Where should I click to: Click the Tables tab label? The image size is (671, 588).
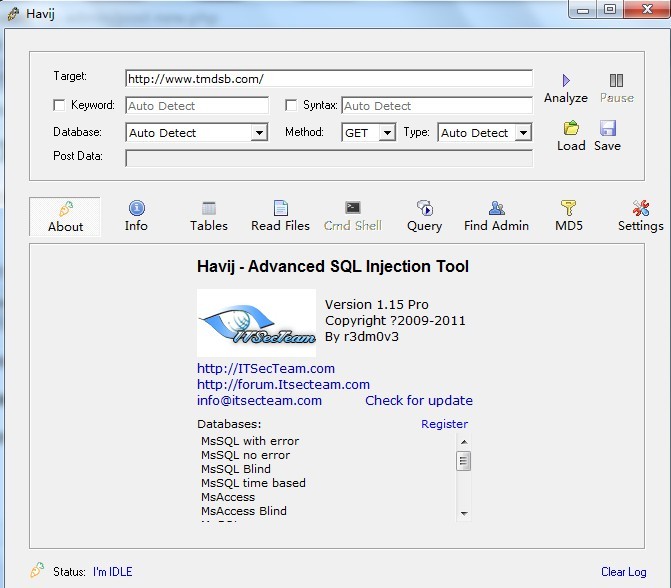[x=209, y=226]
